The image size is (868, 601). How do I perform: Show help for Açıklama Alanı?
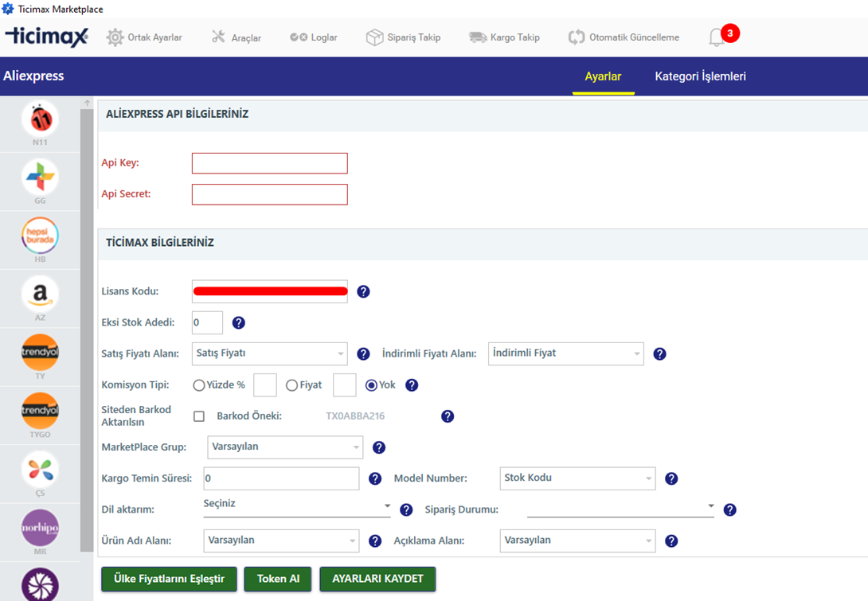(x=671, y=541)
